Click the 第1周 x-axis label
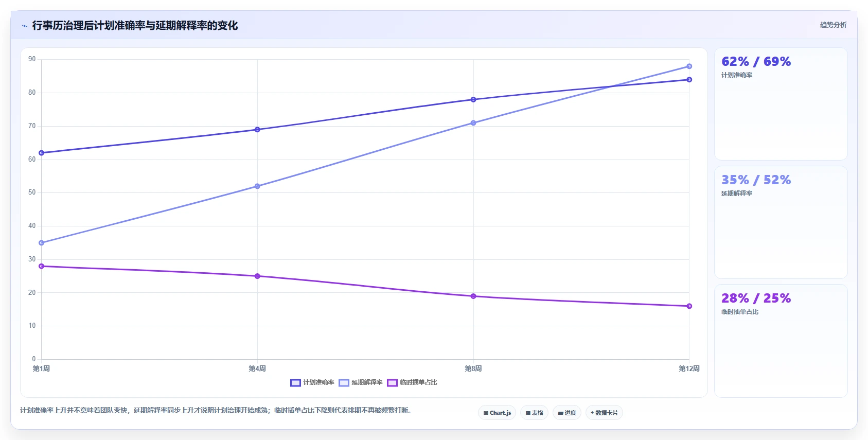This screenshot has width=868, height=440. [x=41, y=368]
